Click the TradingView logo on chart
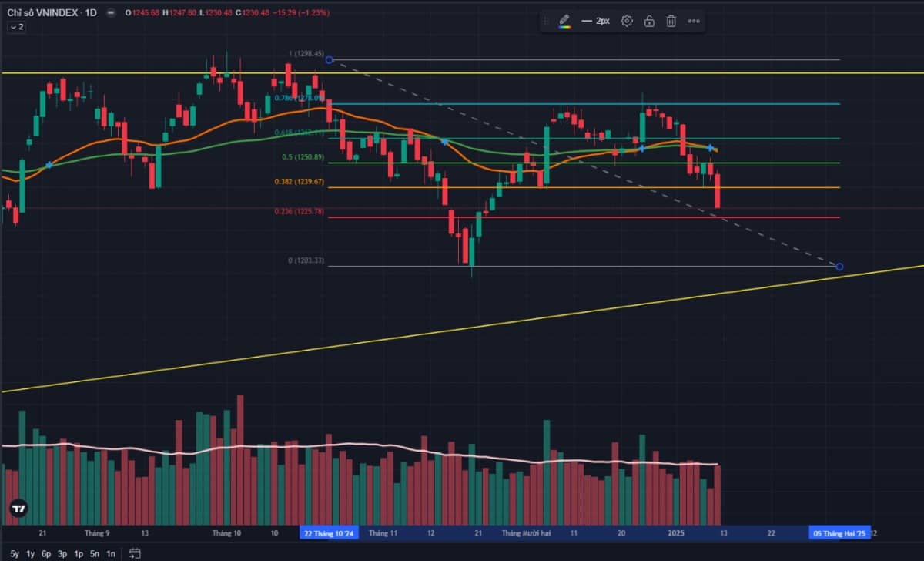Viewport: 924px width, 561px height. 18,509
